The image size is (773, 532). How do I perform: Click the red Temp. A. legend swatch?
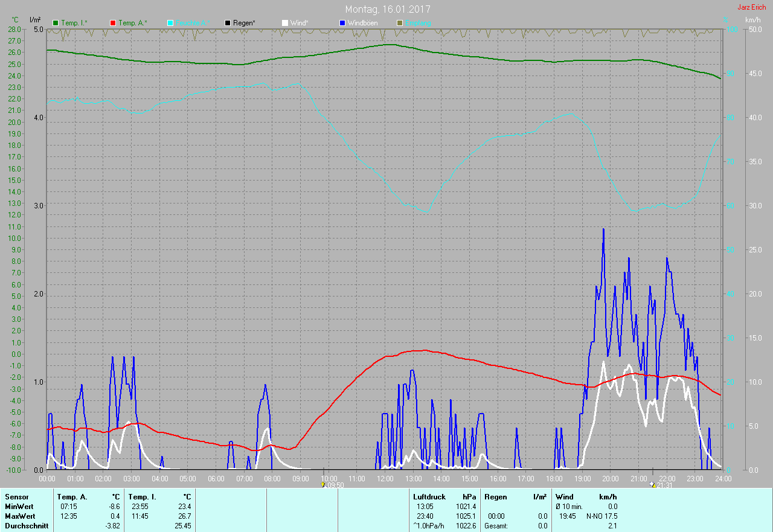tap(113, 23)
